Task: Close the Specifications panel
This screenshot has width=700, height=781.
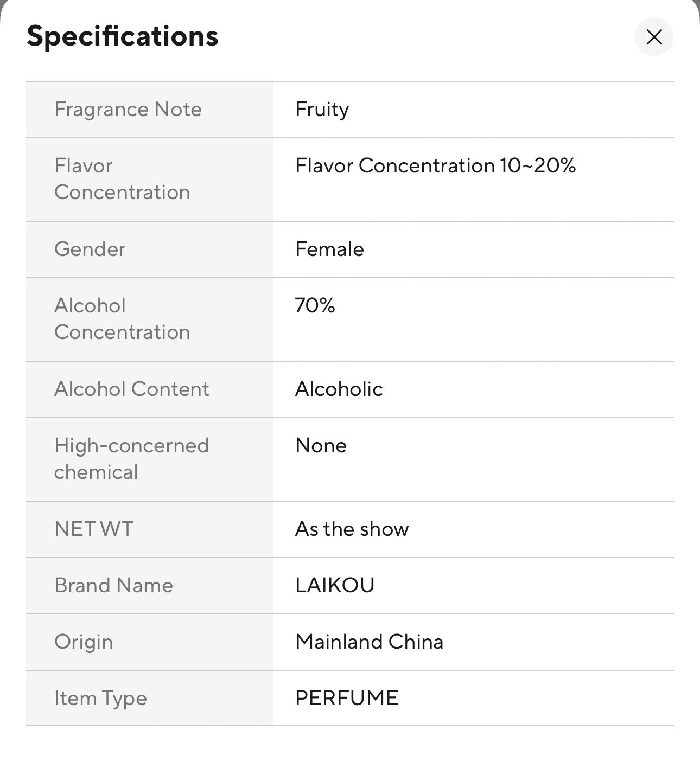Action: 654,37
